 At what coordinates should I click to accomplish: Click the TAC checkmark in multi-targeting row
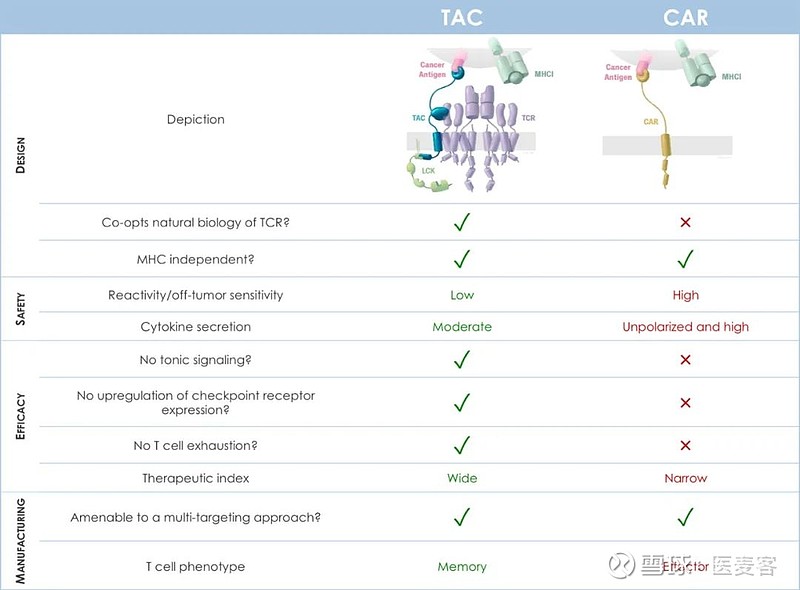[x=462, y=518]
